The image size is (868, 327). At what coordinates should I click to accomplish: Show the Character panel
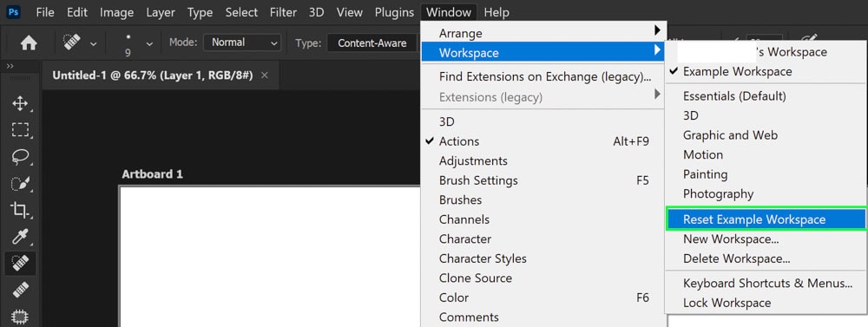point(543,239)
